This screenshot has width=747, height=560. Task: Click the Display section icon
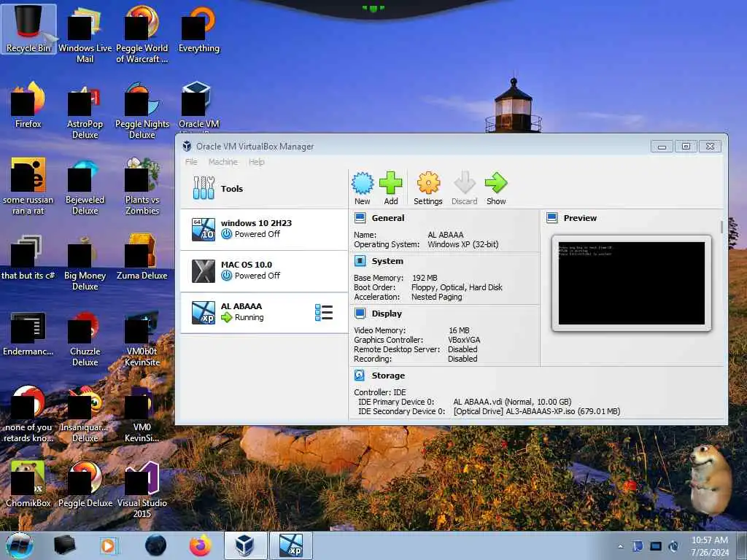coord(360,314)
